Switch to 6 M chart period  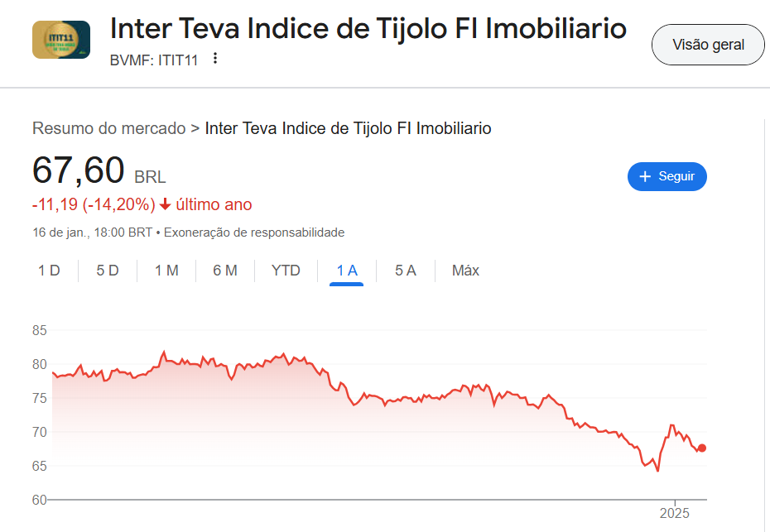[225, 271]
